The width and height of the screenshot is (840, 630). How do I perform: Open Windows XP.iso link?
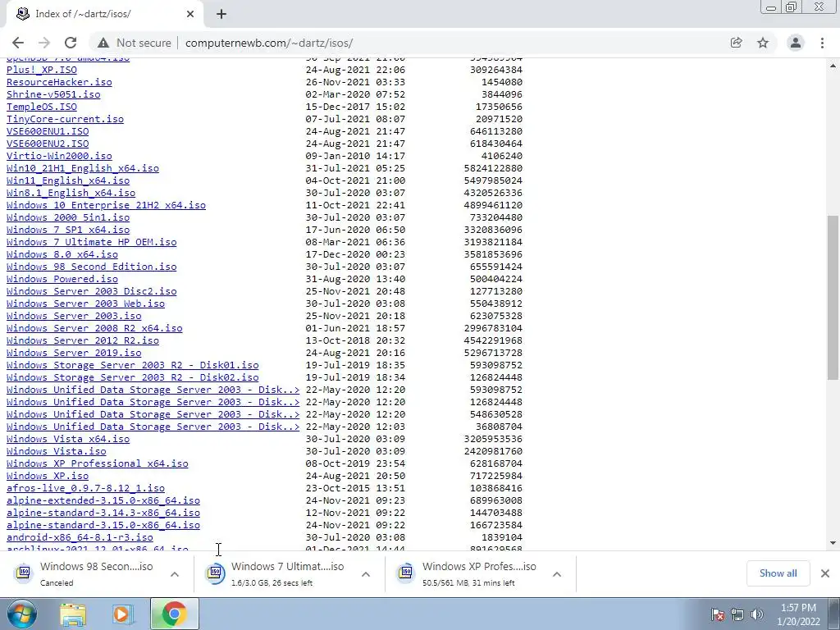pos(48,477)
